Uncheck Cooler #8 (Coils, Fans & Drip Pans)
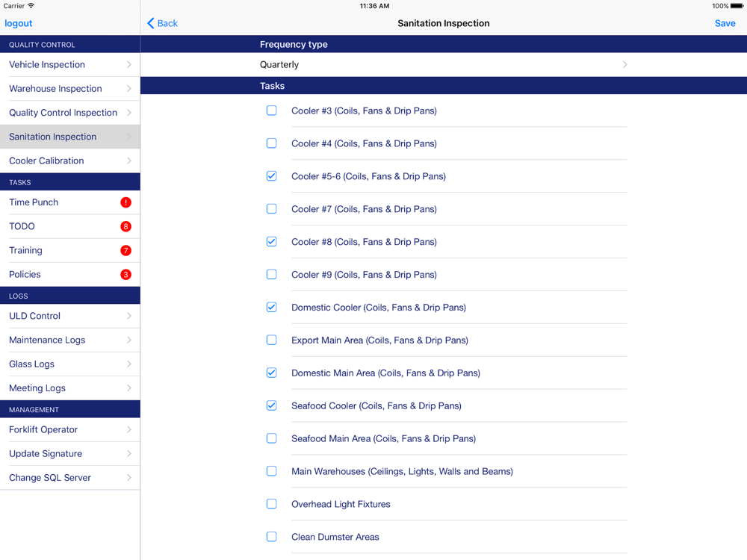Screen dimensions: 747x560 point(272,242)
